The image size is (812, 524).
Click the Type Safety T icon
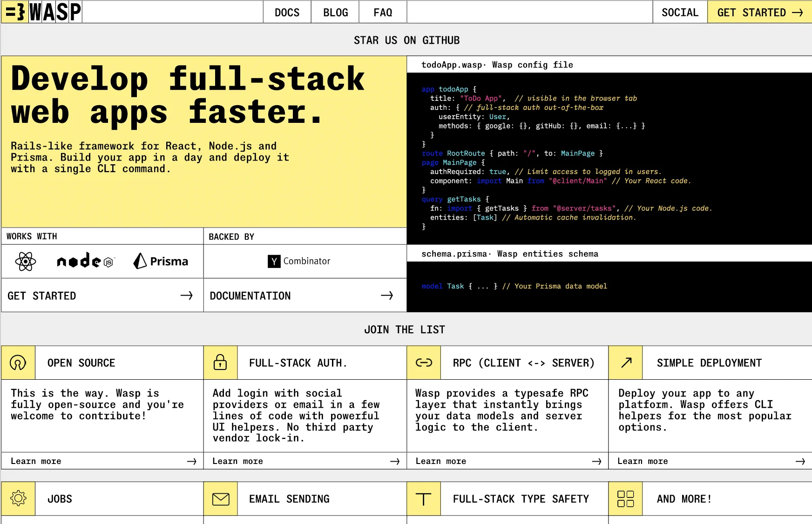pos(424,498)
